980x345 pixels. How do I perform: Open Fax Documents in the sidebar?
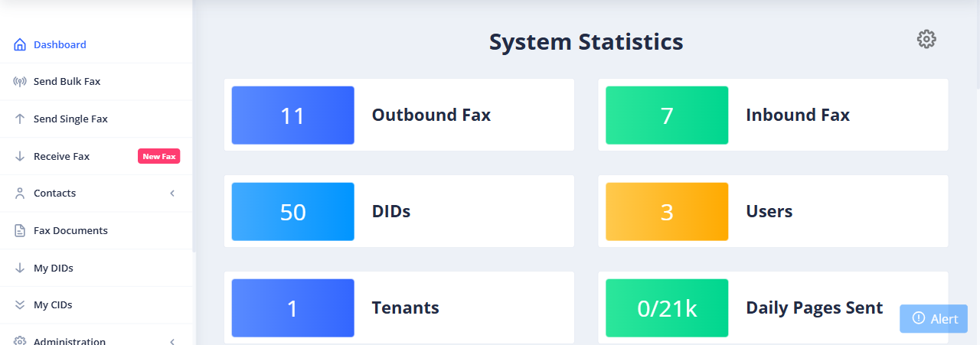point(96,230)
